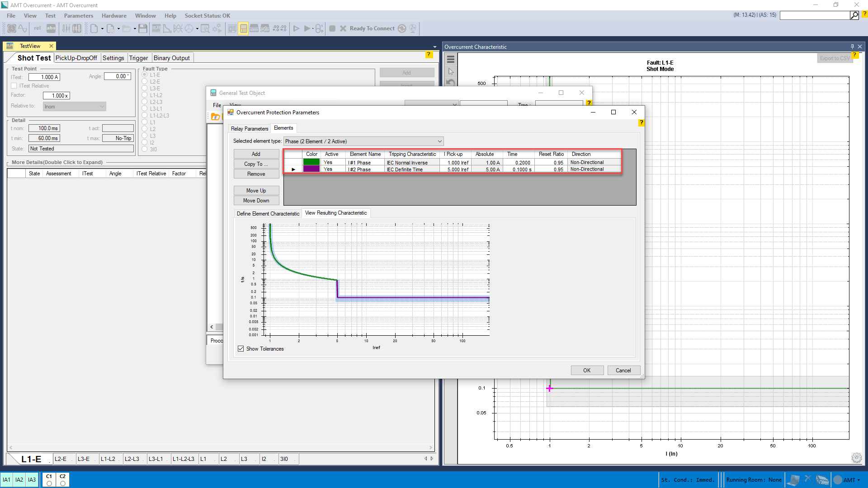Uncheck the Show Tolerances checkbox
Viewport: 868px width, 488px height.
241,349
